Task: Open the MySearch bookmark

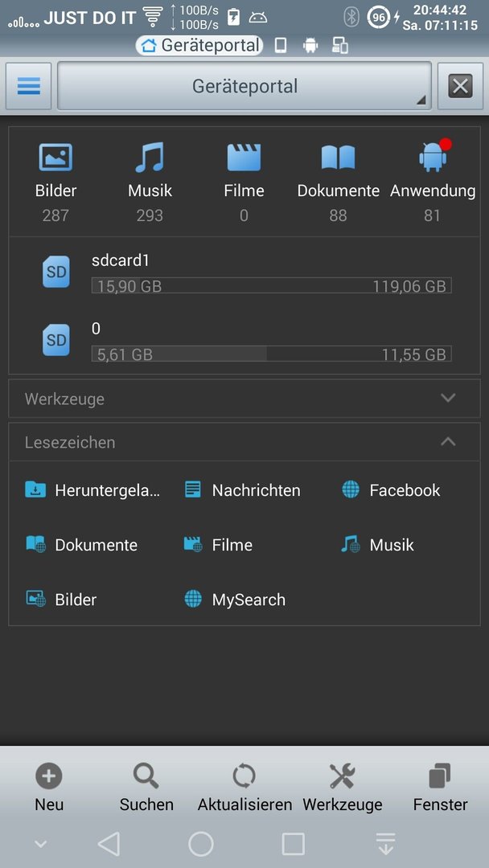Action: [x=235, y=600]
